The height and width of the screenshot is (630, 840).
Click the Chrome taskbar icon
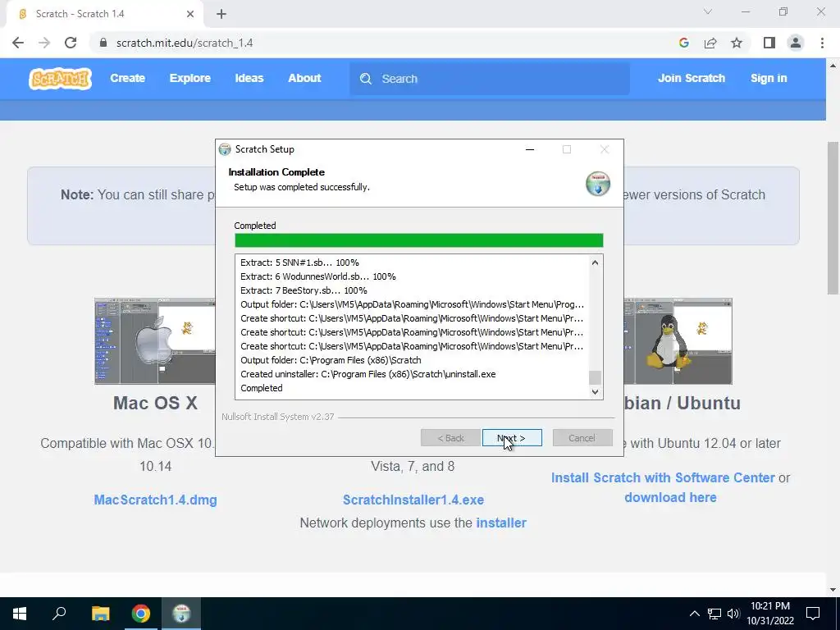point(141,614)
